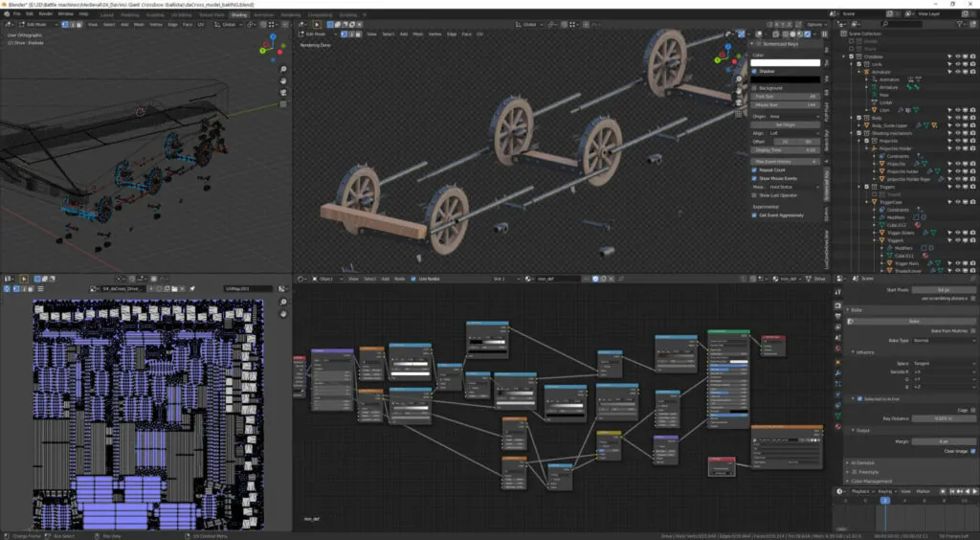Open the Edit menu
Image resolution: width=980 pixels, height=540 pixels.
30,13
